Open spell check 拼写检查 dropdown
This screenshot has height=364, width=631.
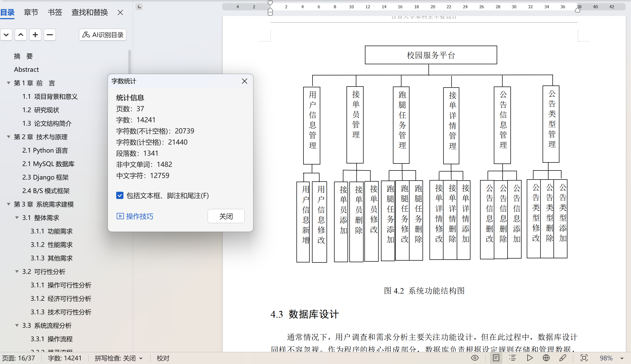tap(141, 358)
